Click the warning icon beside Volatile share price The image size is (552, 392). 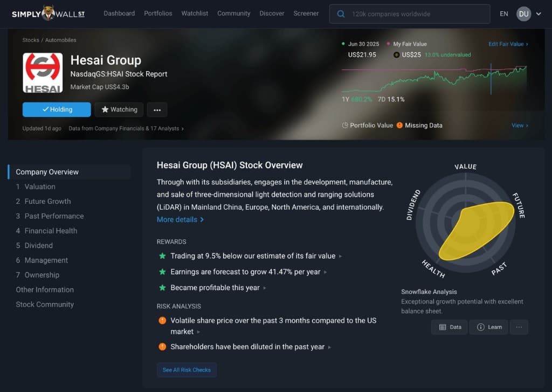162,320
